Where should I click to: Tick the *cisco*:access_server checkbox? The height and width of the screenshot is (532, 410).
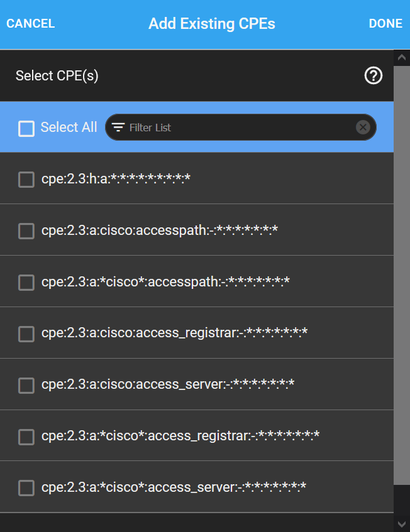point(26,488)
